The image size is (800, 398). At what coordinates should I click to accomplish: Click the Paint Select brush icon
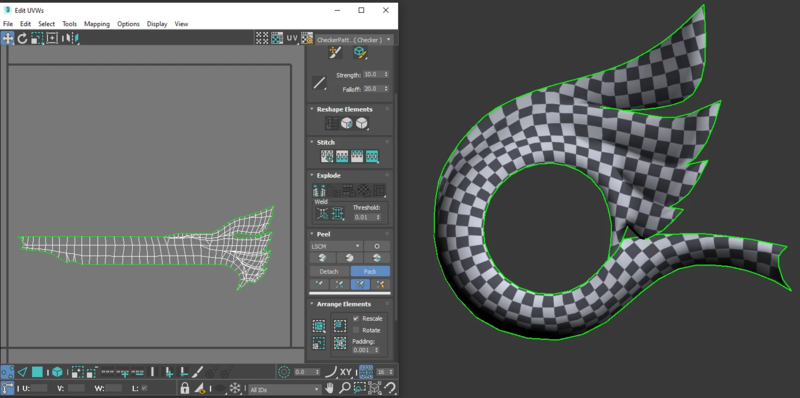(198, 372)
